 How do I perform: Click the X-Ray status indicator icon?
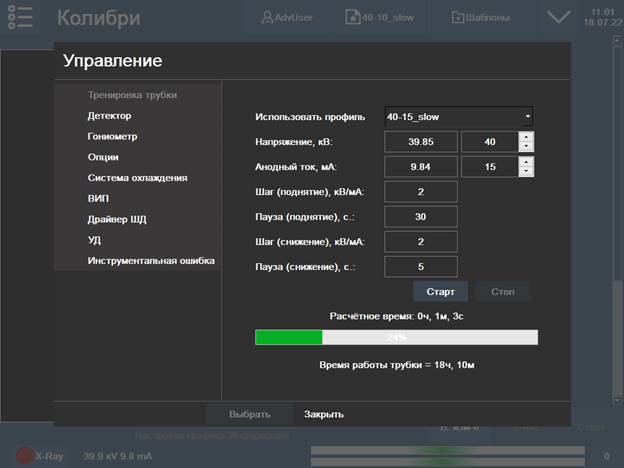23,456
